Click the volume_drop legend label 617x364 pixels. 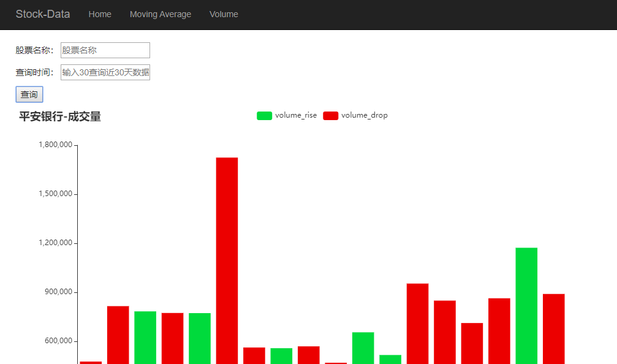(365, 115)
